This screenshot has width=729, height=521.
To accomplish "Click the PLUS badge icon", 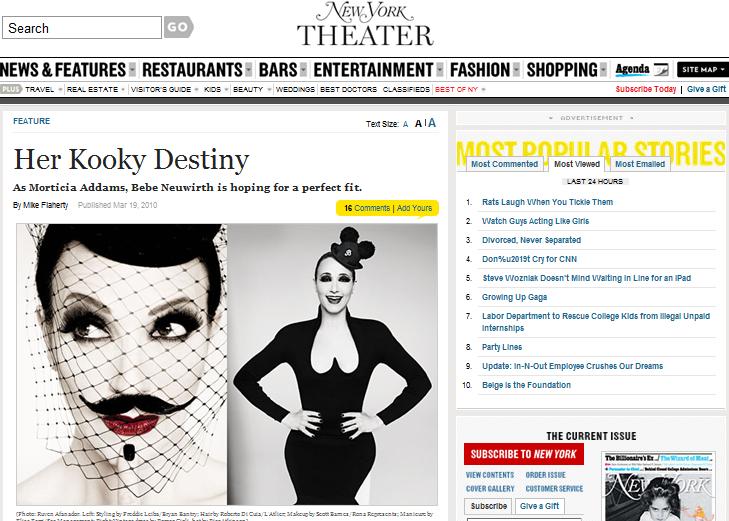I will point(11,89).
